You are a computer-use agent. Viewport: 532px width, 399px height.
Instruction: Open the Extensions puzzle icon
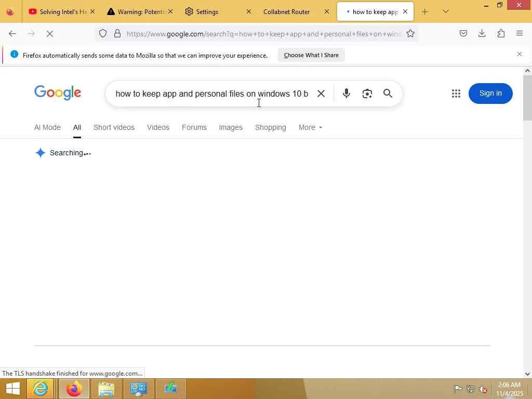[501, 33]
